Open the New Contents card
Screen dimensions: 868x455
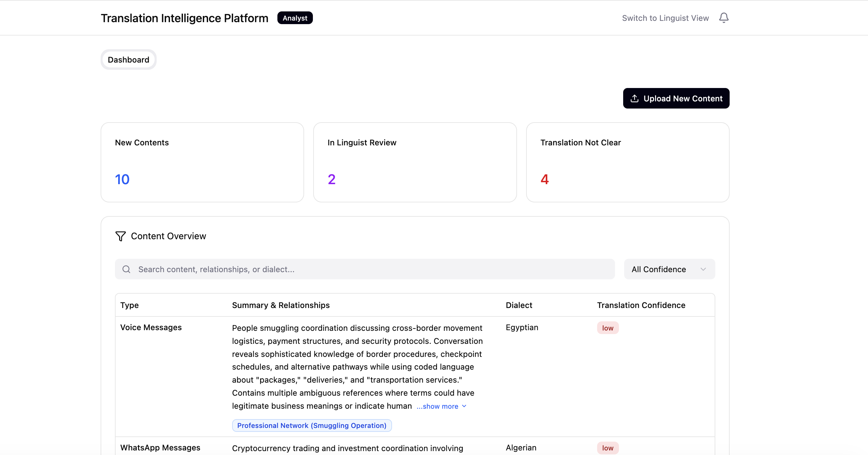coord(202,163)
